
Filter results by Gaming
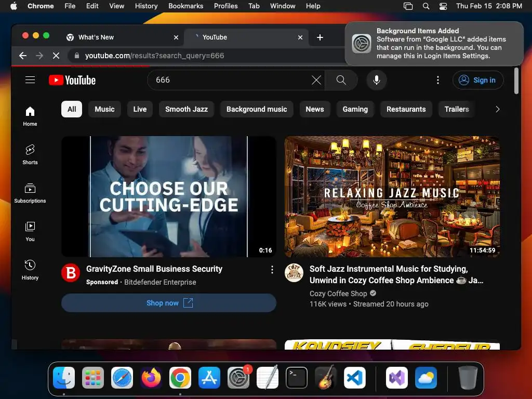tap(355, 109)
